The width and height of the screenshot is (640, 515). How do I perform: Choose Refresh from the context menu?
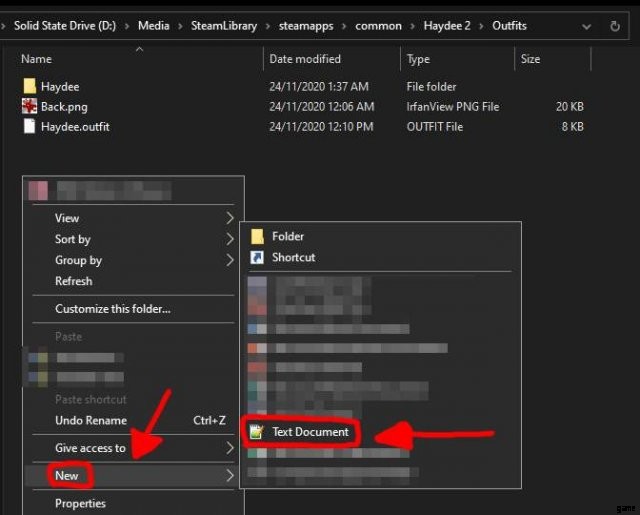[74, 281]
